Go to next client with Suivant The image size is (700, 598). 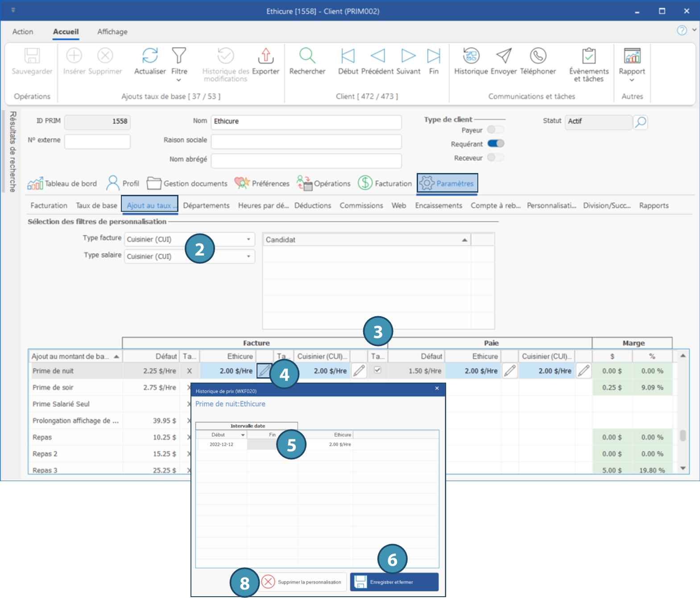[408, 56]
